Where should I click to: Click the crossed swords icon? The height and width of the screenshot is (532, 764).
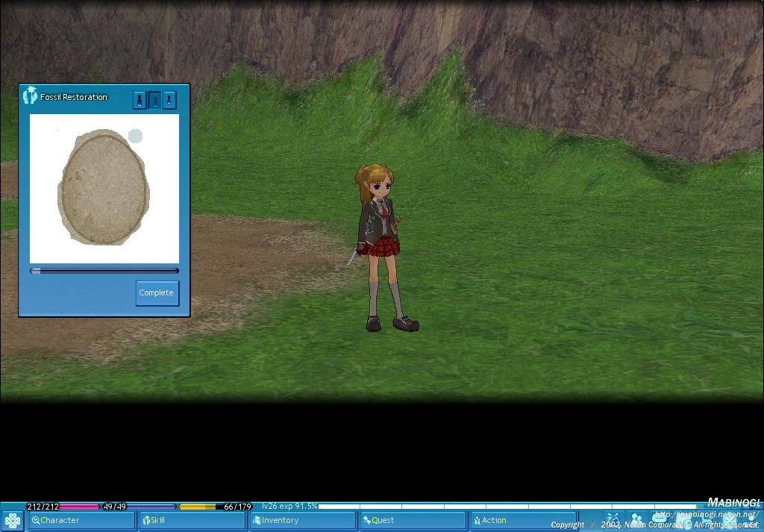point(613,519)
